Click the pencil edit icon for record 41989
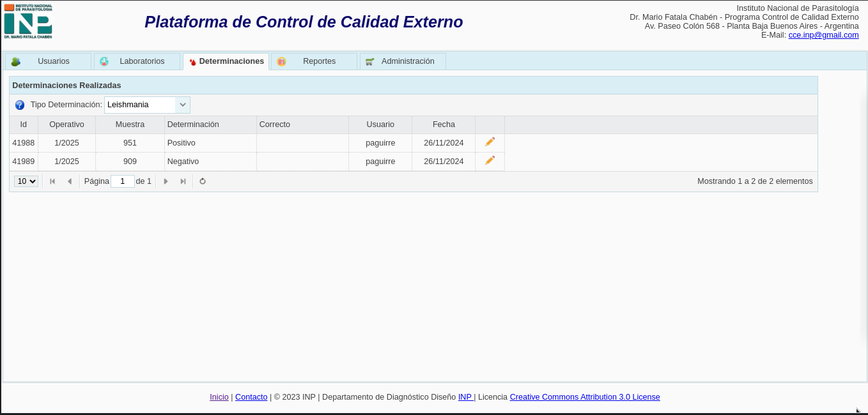868x415 pixels. click(x=490, y=160)
